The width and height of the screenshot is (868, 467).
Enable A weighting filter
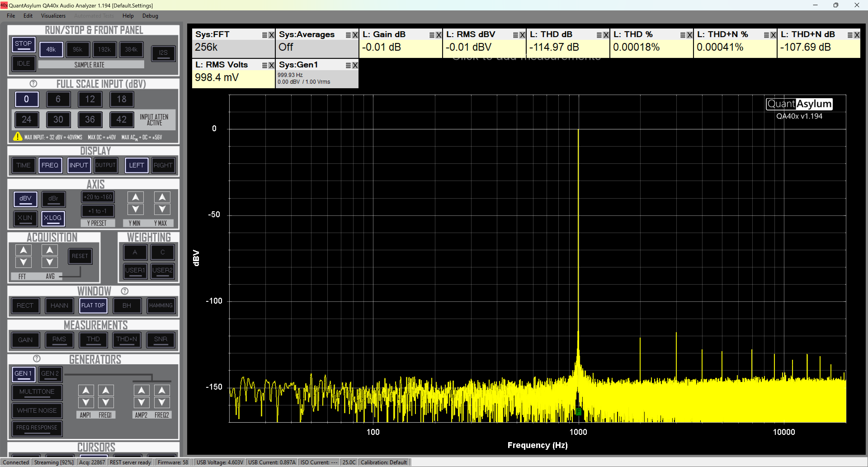(x=135, y=252)
